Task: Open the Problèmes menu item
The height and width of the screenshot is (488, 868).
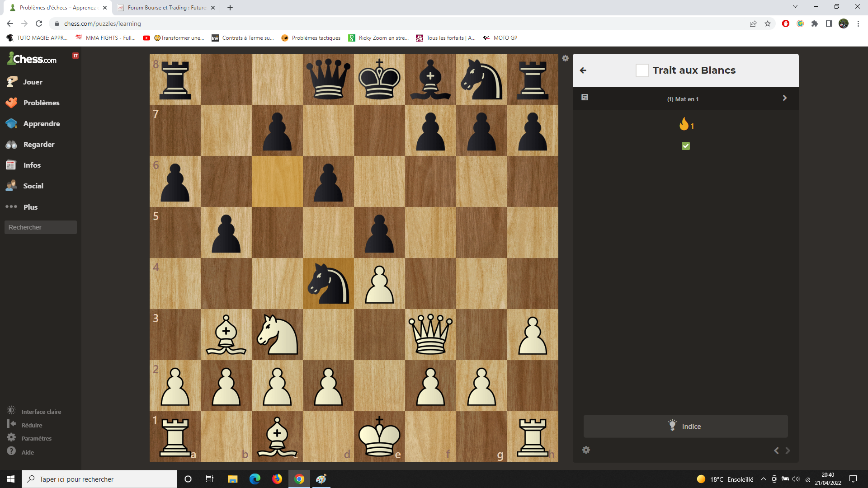Action: 41,103
